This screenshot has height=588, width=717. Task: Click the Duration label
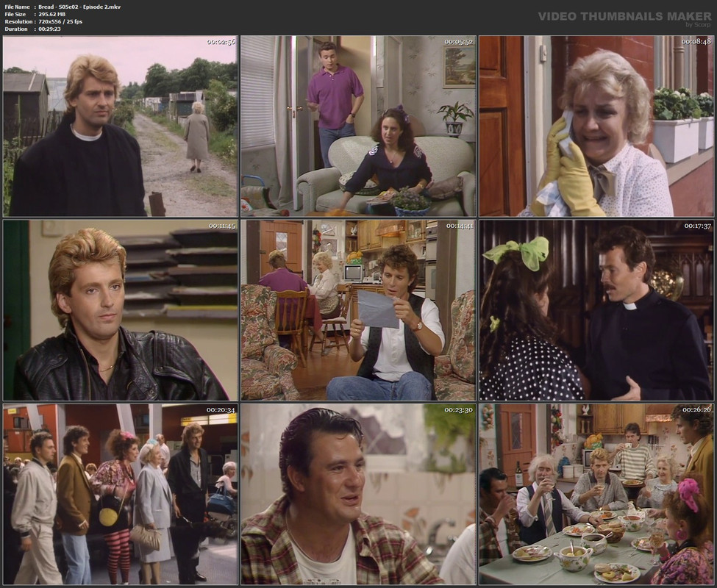click(16, 29)
